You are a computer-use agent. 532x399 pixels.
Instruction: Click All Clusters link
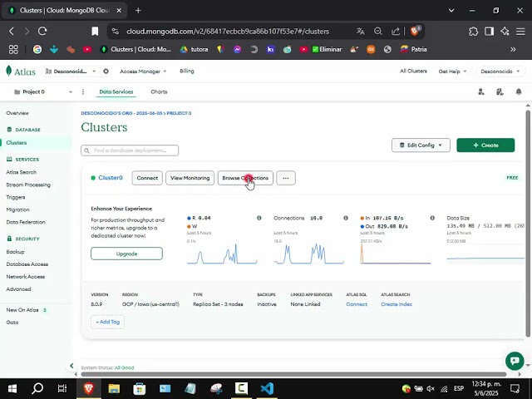pos(413,71)
